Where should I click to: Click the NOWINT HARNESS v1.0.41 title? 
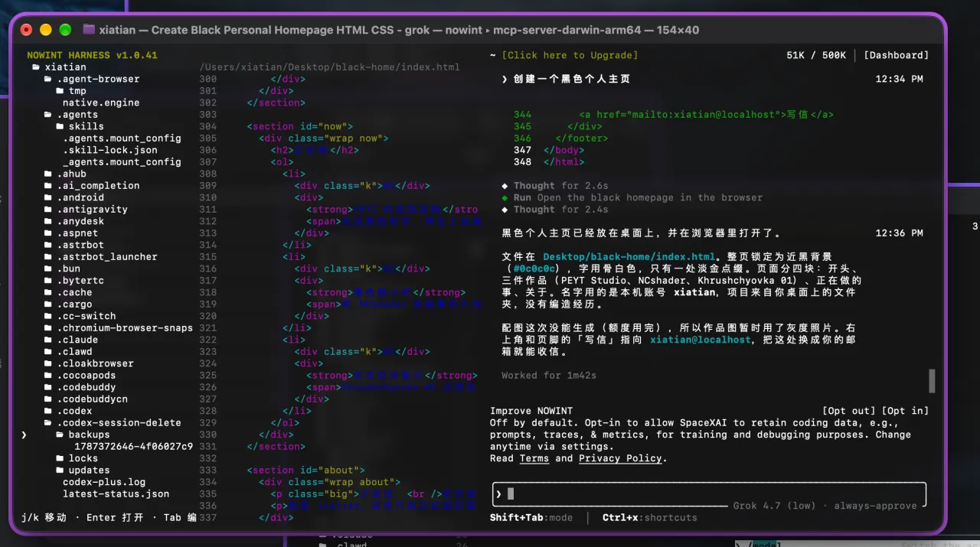click(92, 55)
